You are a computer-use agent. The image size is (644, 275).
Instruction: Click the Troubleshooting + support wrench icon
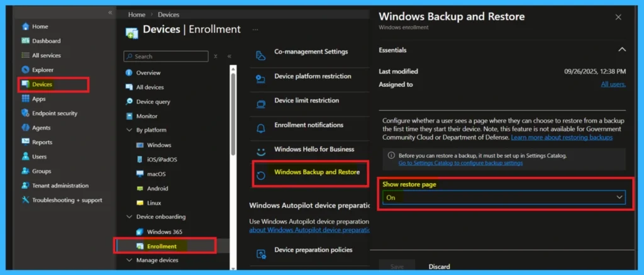click(x=25, y=200)
